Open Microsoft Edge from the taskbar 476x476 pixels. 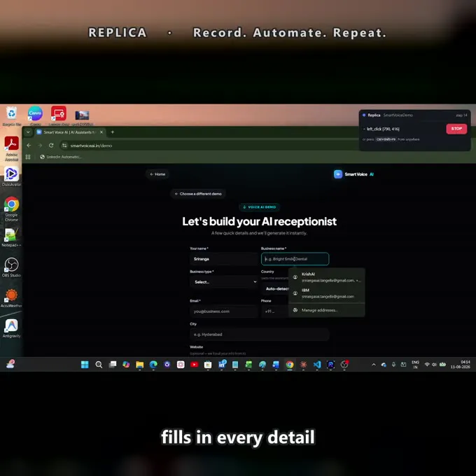153,365
